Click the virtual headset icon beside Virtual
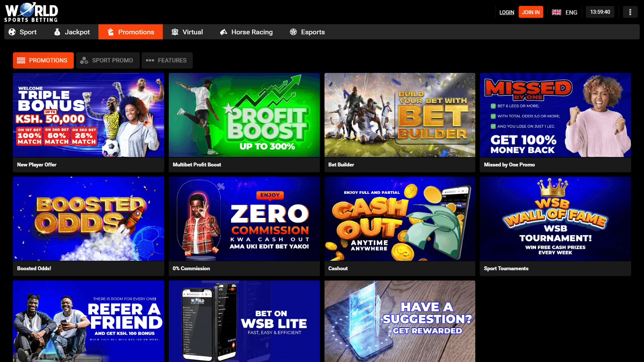644x362 pixels. coord(175,32)
